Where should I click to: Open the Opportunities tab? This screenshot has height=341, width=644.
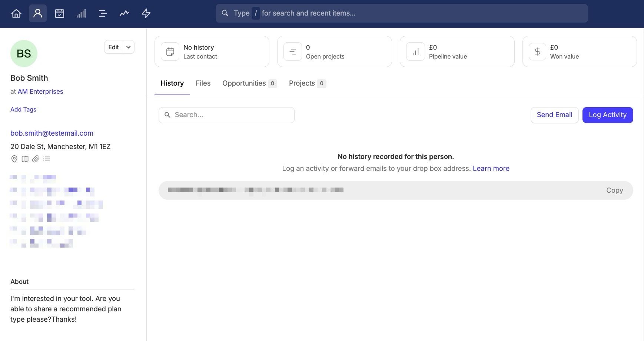(249, 83)
